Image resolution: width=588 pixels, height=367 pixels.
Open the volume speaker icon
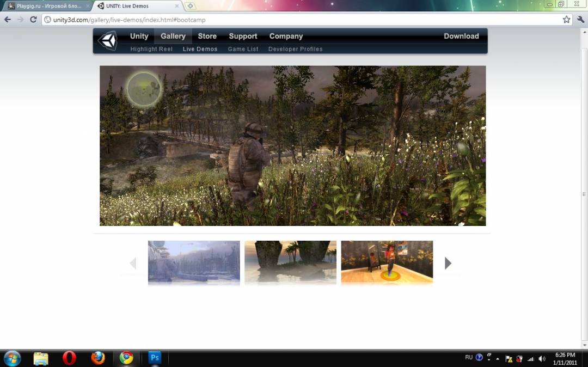point(542,359)
